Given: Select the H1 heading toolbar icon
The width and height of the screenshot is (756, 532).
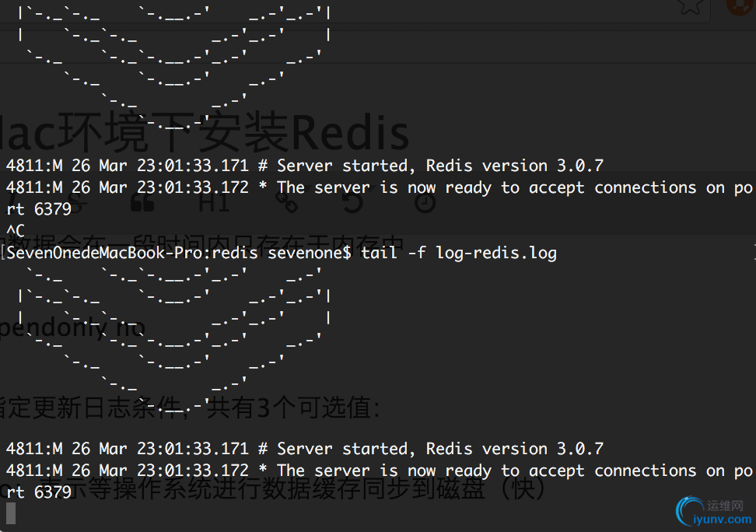Looking at the screenshot, I should click(214, 203).
